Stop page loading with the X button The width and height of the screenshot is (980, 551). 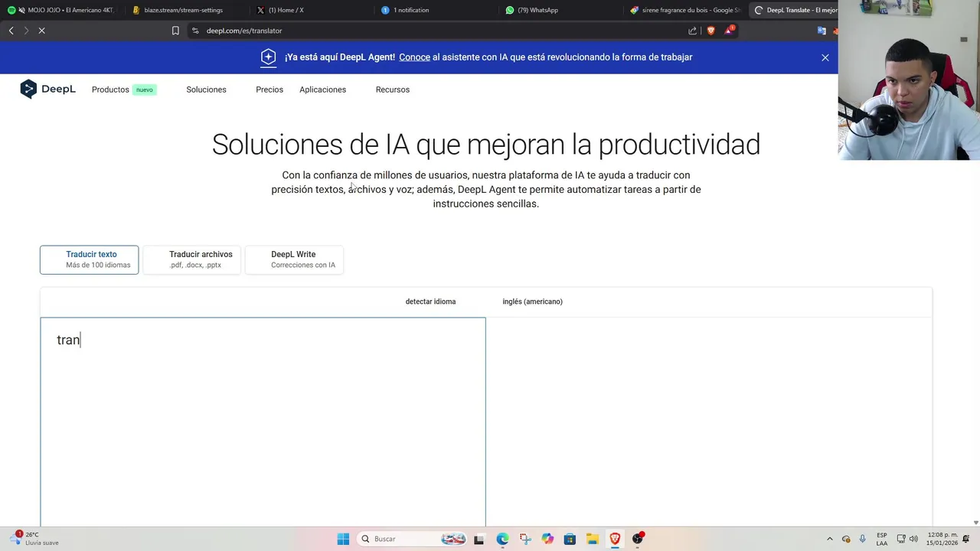(x=41, y=31)
